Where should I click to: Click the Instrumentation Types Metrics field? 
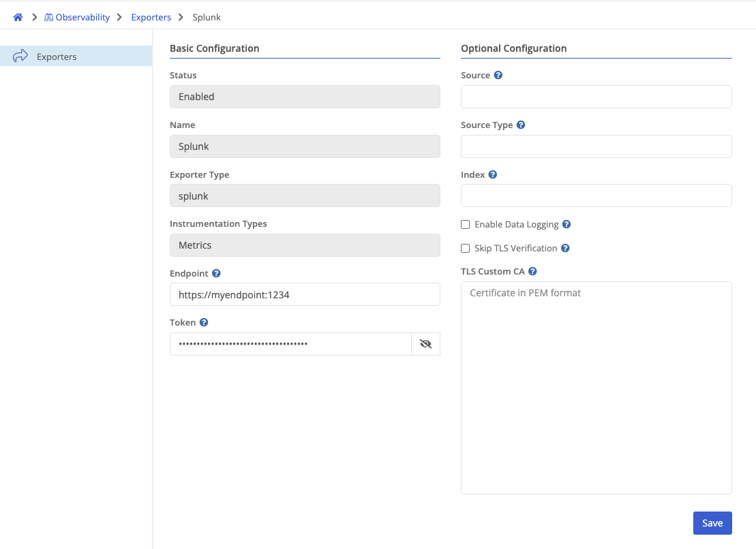coord(305,245)
